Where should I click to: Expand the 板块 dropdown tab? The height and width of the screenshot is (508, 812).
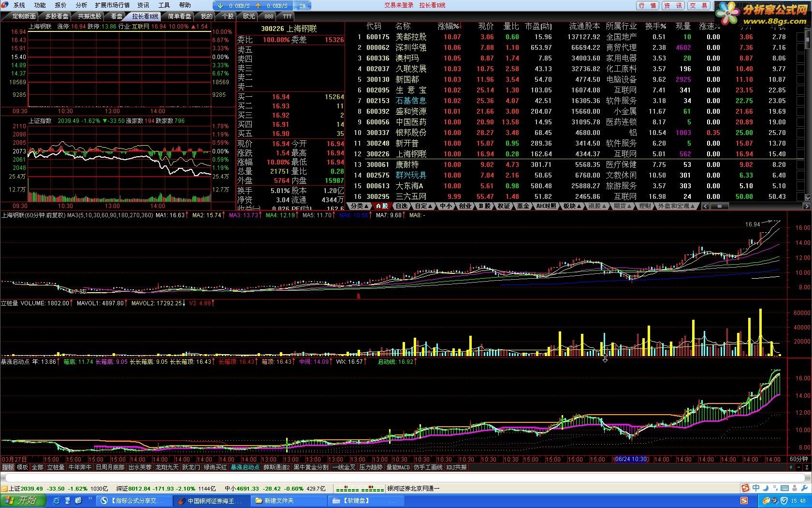pyautogui.click(x=572, y=206)
